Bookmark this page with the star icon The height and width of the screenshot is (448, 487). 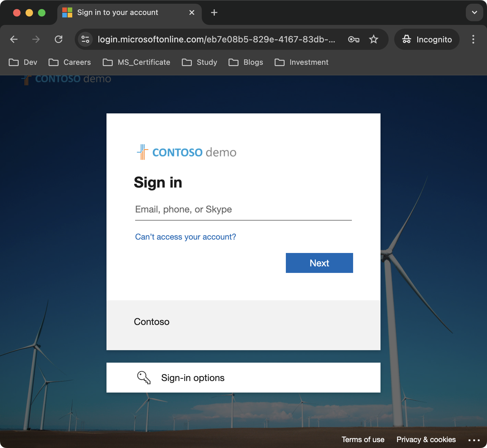point(373,39)
